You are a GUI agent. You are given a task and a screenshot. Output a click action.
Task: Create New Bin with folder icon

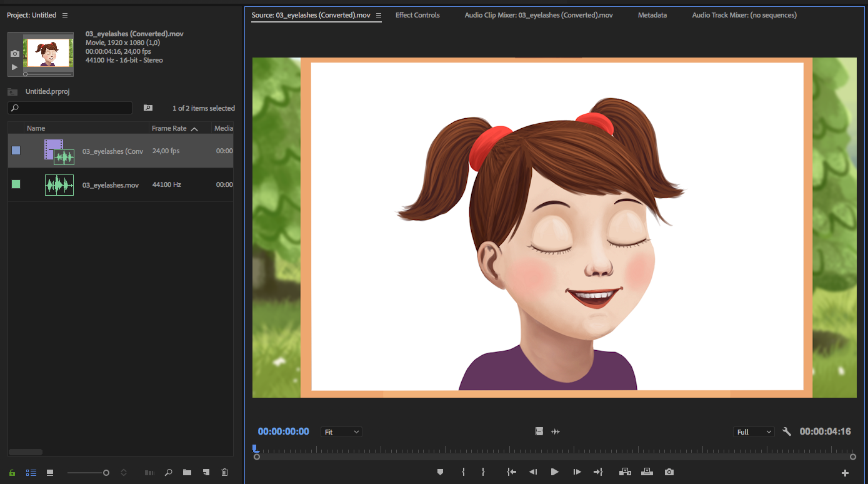click(x=187, y=473)
